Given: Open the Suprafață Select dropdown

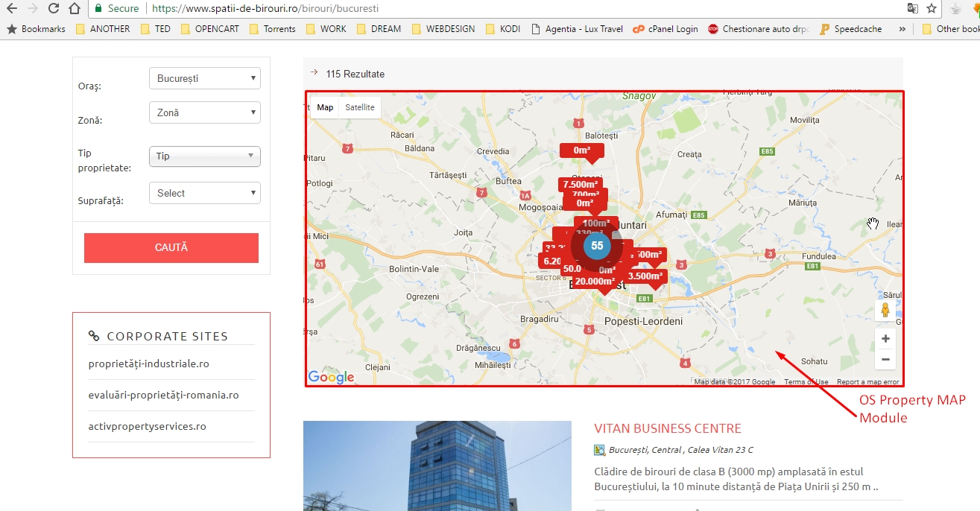Looking at the screenshot, I should tap(205, 193).
